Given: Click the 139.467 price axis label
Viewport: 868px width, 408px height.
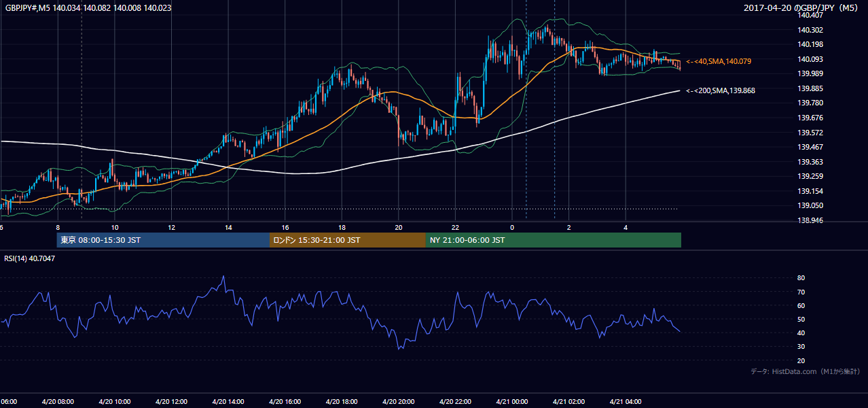Looking at the screenshot, I should point(809,147).
